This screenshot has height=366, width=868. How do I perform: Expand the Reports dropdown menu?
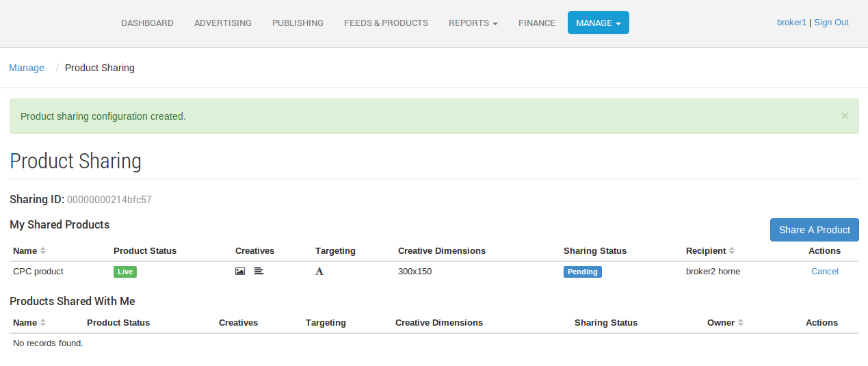tap(473, 23)
